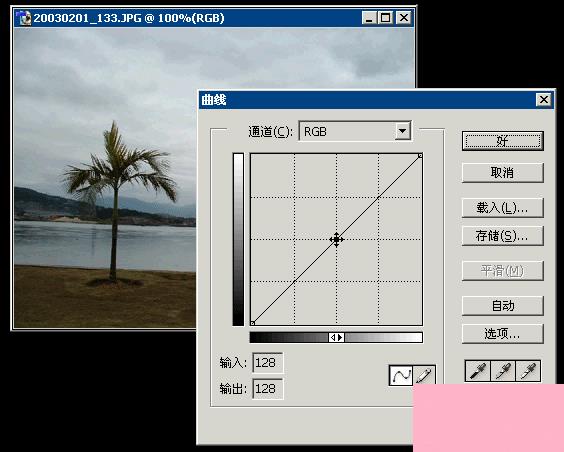Click the 自动 auto button
The width and height of the screenshot is (564, 452).
(502, 306)
